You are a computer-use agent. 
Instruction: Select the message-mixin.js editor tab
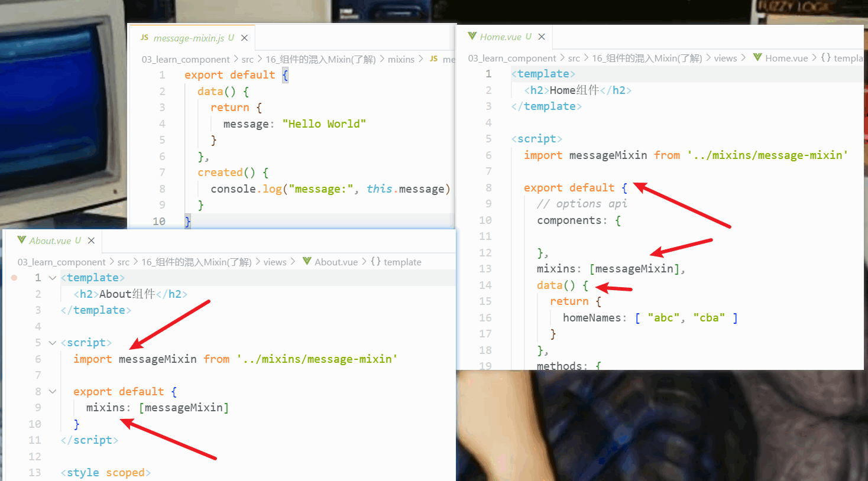tap(192, 38)
